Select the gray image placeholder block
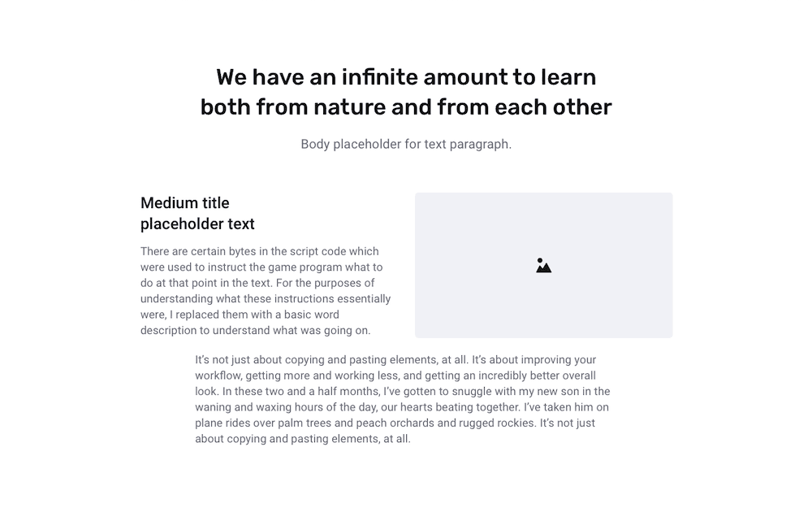 (x=544, y=266)
